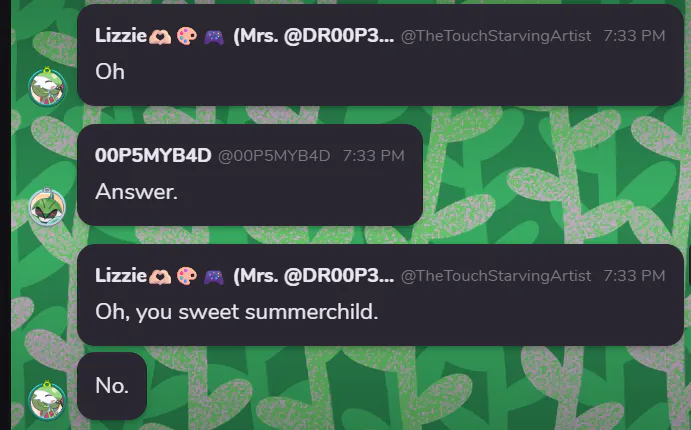Click Lizzie's name above "Oh, you sweet summerchild."
This screenshot has width=691, height=430.
click(245, 276)
